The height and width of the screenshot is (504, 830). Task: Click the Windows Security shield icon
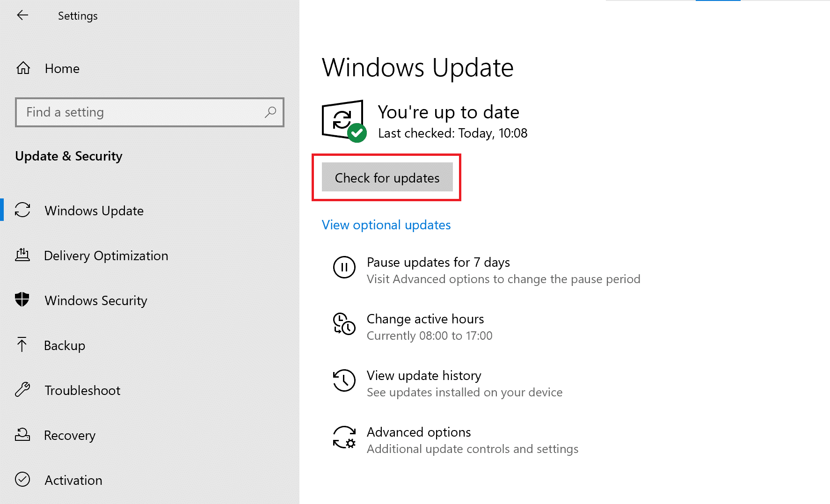22,300
